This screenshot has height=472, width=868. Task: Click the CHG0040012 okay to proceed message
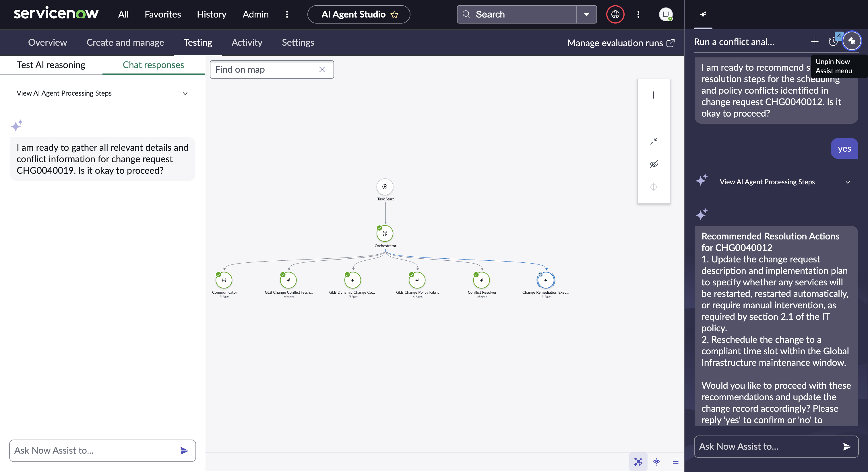pos(776,90)
